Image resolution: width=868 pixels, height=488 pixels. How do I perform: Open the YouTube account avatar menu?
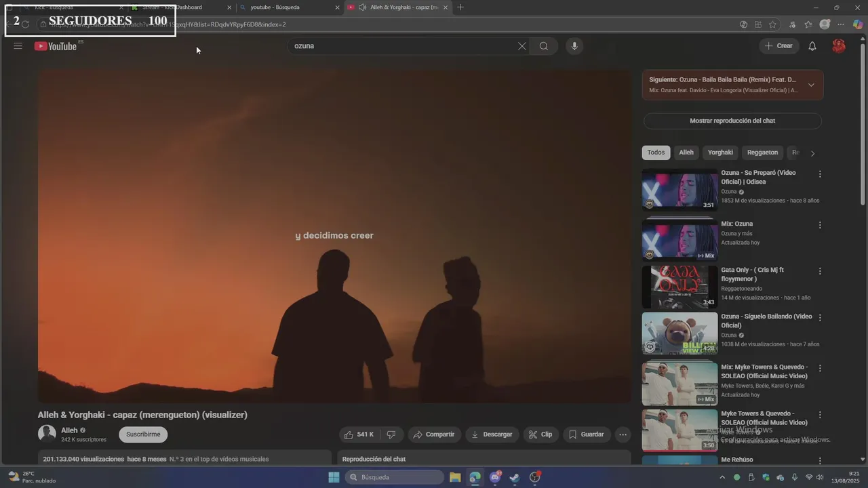point(839,46)
